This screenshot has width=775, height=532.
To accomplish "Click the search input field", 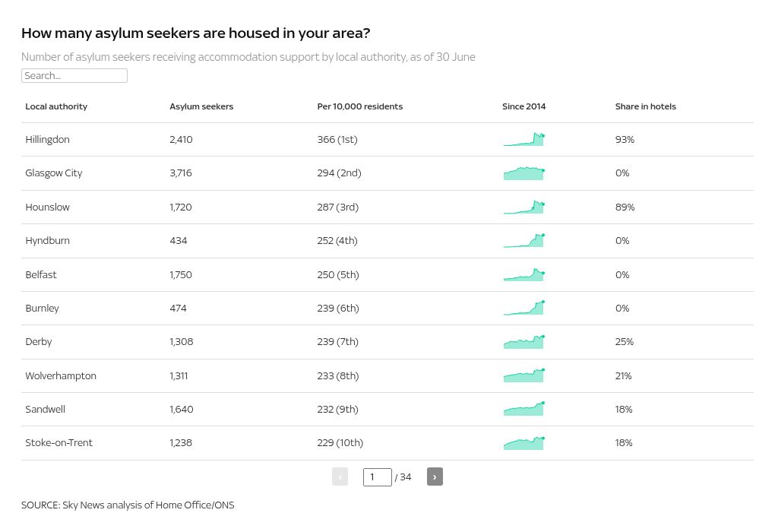I will pyautogui.click(x=74, y=75).
